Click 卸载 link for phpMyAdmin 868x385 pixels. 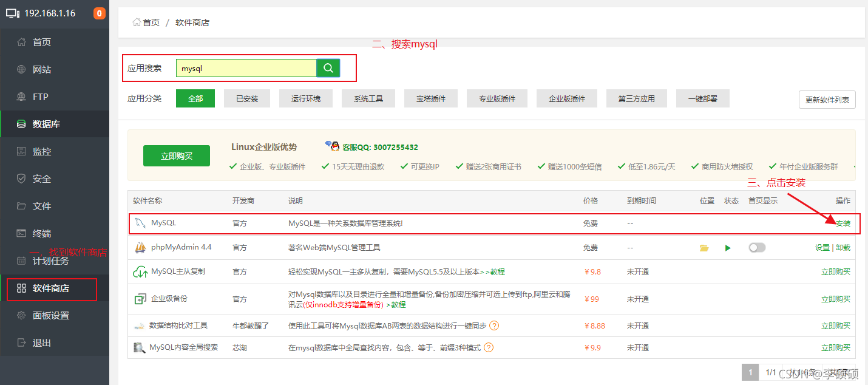pos(843,248)
